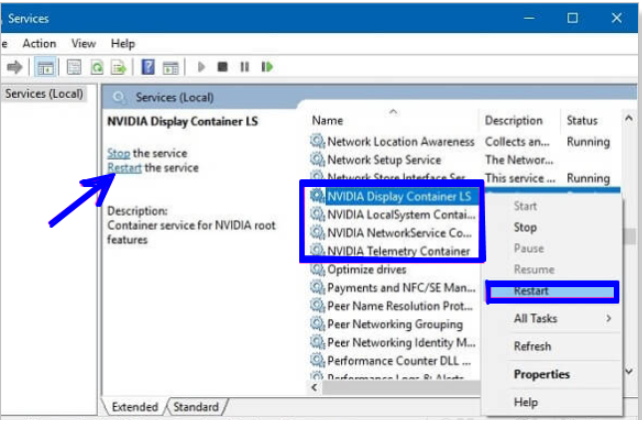Click gear icon of NVIDIA Telemetry Container
The width and height of the screenshot is (643, 423).
click(317, 251)
